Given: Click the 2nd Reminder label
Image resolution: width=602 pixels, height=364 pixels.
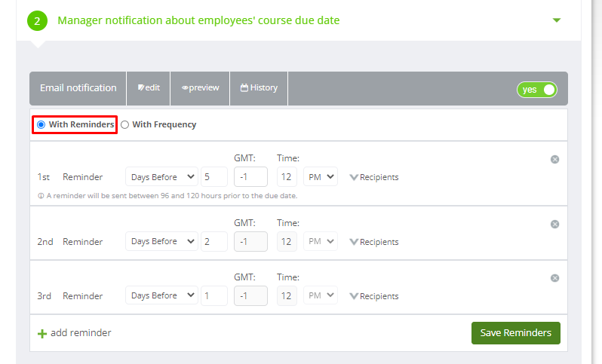Looking at the screenshot, I should tap(70, 242).
